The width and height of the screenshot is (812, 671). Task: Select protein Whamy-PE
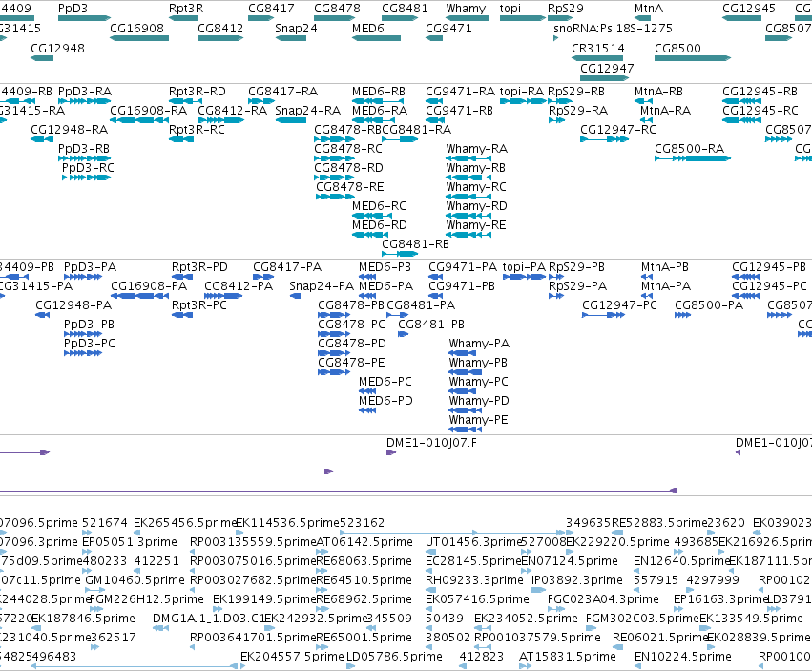tap(465, 430)
